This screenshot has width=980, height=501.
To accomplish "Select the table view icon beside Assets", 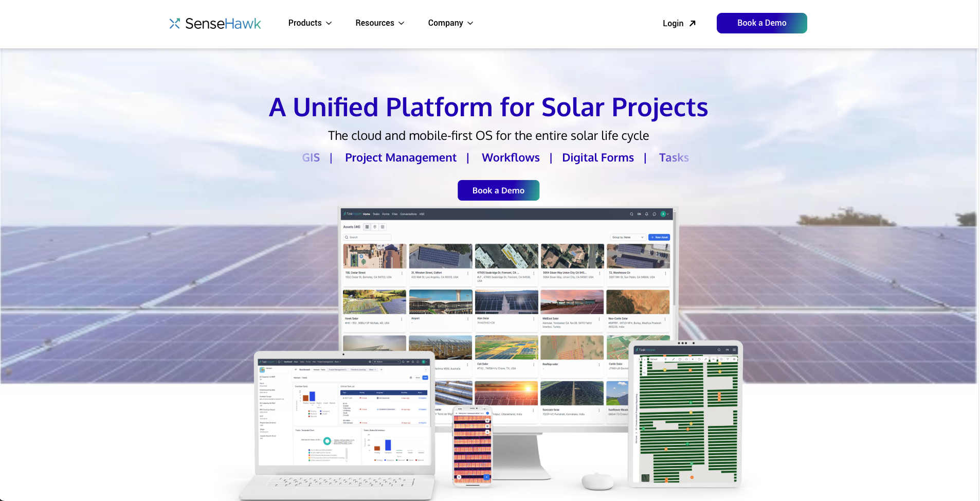I will [x=383, y=227].
